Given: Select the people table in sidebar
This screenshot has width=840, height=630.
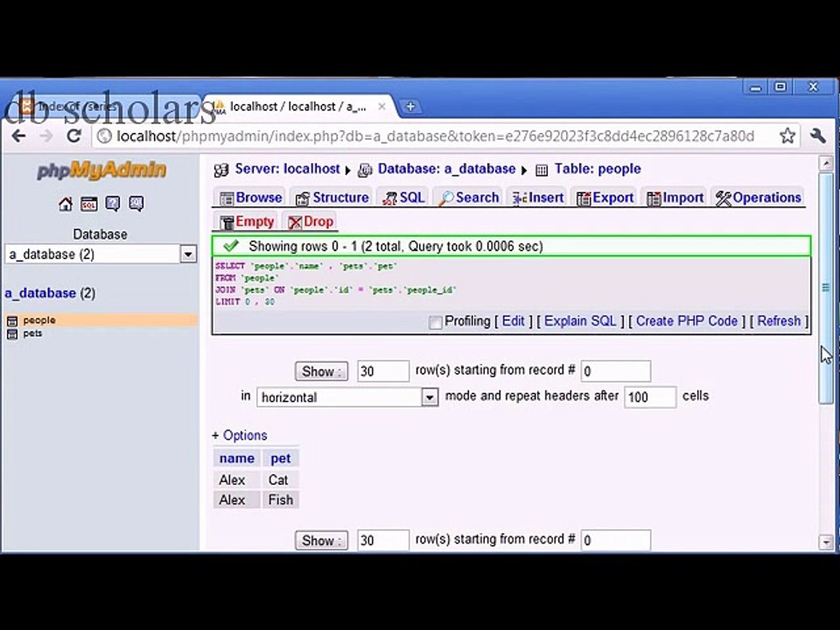Looking at the screenshot, I should [39, 320].
